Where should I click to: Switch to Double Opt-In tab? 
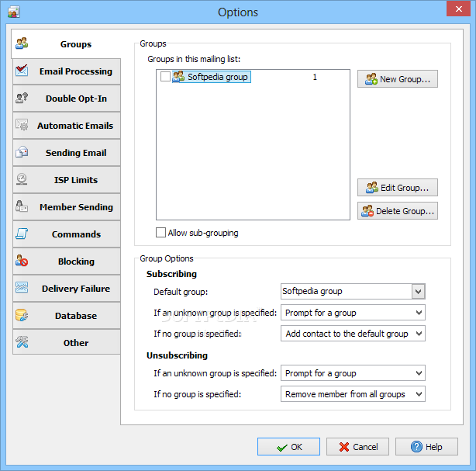(67, 98)
